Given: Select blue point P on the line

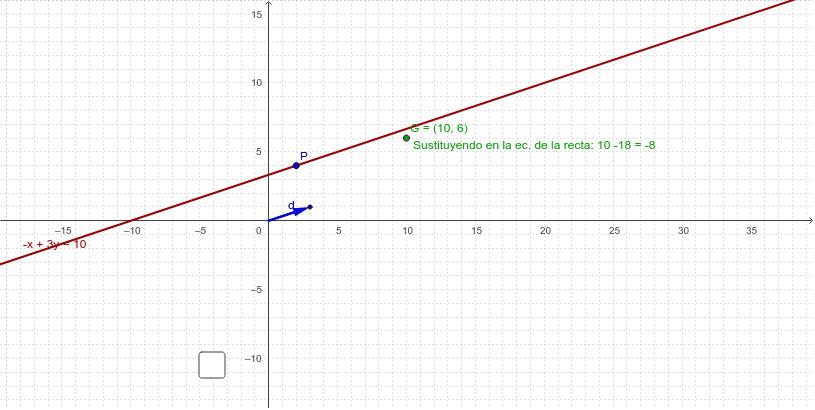Looking at the screenshot, I should click(x=296, y=166).
